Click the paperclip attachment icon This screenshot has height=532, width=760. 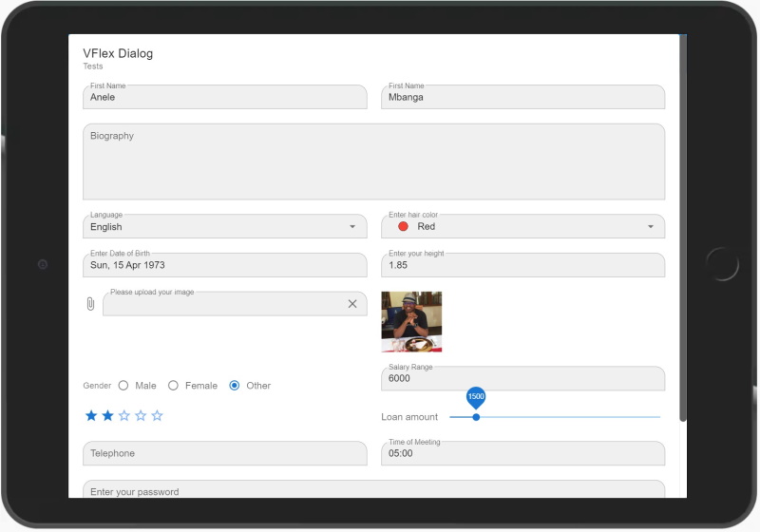(x=90, y=304)
